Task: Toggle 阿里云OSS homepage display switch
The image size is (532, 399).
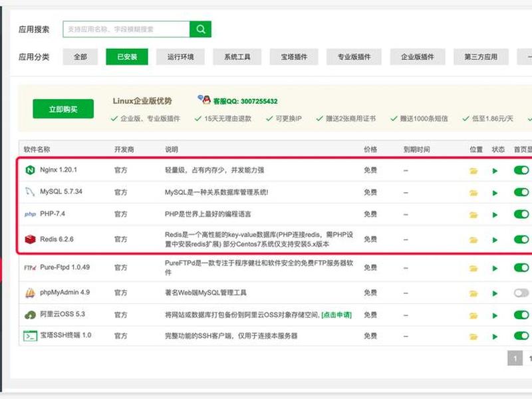Action: pos(521,315)
